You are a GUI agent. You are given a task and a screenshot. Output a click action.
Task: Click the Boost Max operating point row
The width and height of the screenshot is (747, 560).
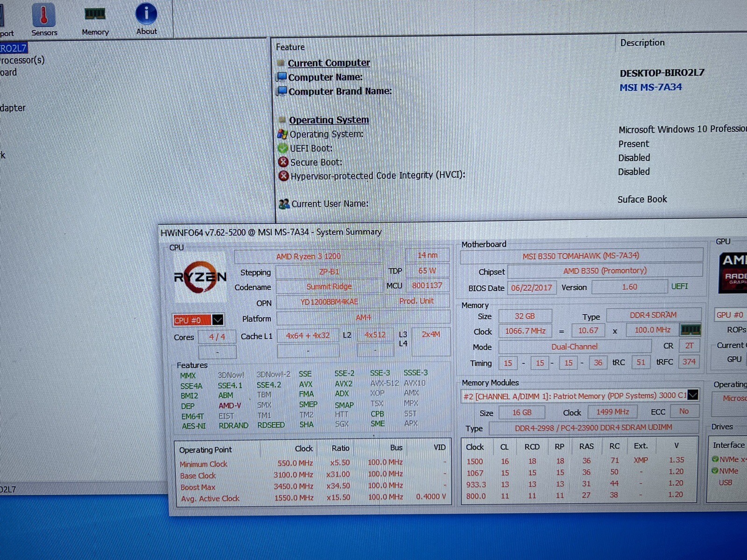(x=312, y=486)
